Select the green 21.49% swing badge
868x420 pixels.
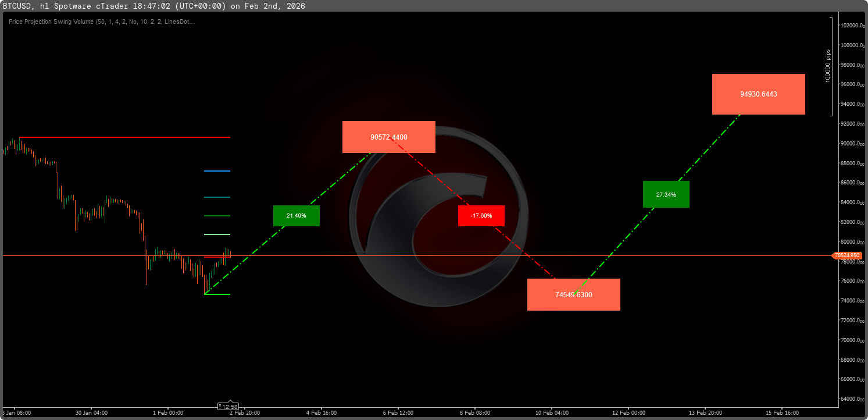pos(296,215)
